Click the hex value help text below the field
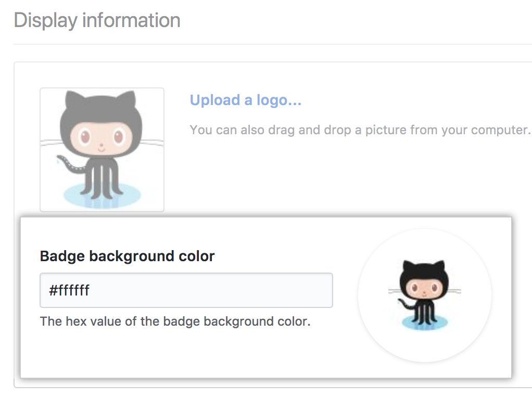The width and height of the screenshot is (532, 411). click(174, 322)
